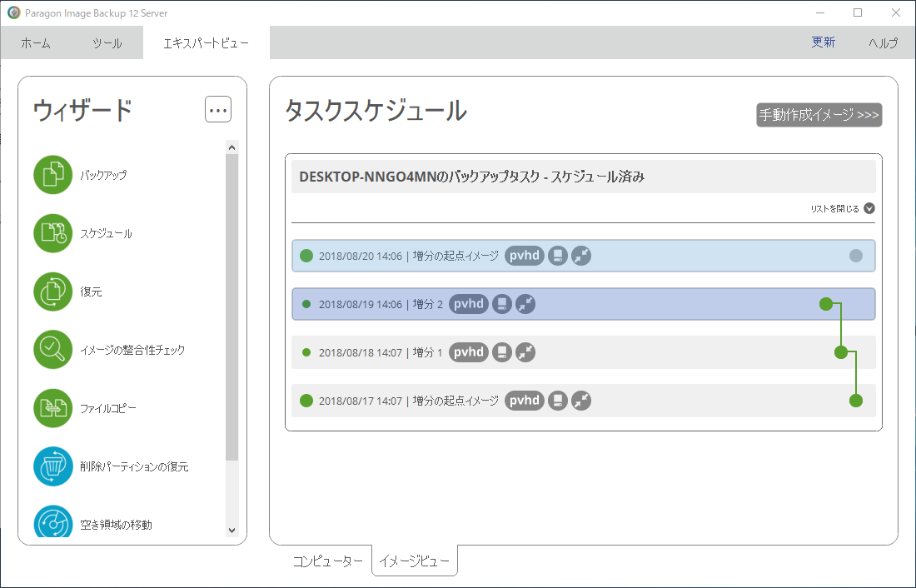
Task: Click the 手動作成イメージ >>> button
Action: 819,115
